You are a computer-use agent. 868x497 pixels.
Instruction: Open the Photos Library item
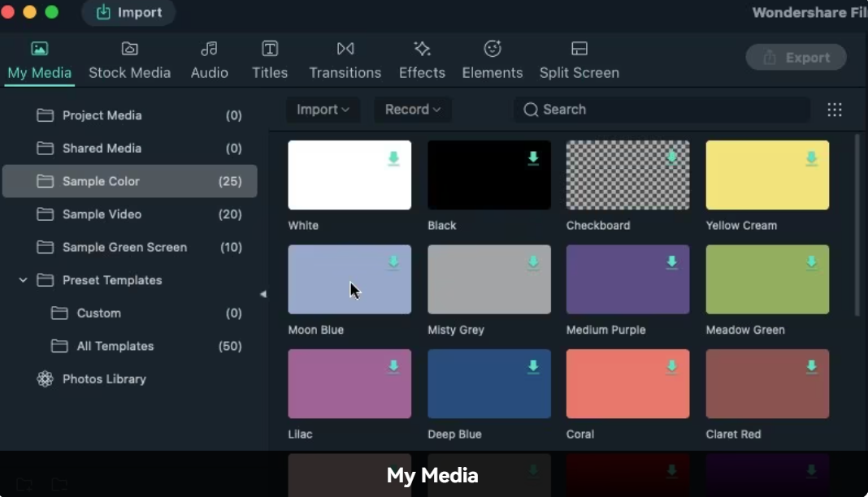tap(104, 379)
